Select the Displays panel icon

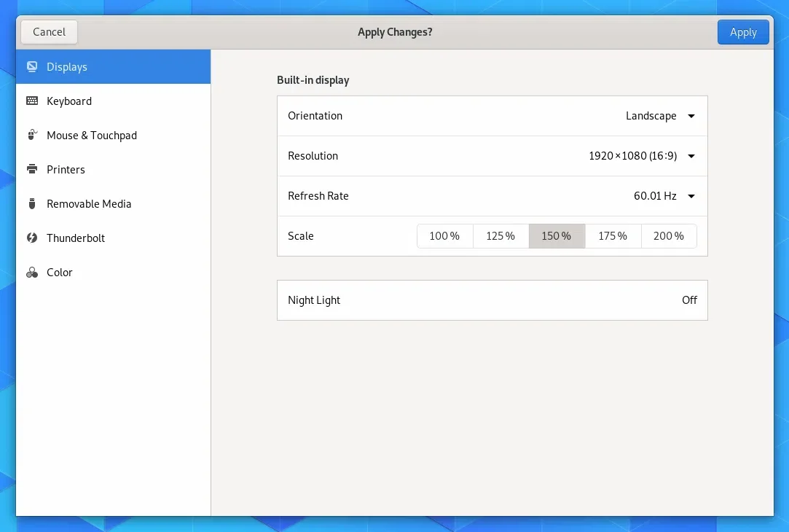coord(32,66)
